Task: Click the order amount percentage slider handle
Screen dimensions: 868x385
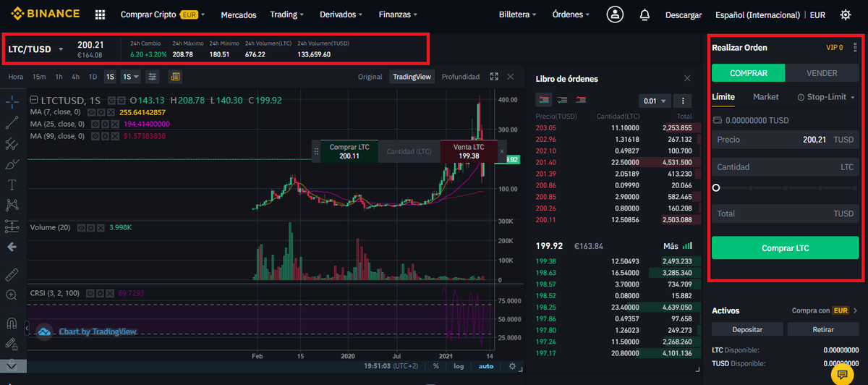Action: pos(716,187)
